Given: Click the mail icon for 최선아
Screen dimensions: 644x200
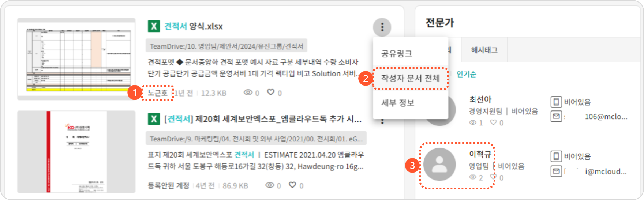Looking at the screenshot, I should (556, 117).
